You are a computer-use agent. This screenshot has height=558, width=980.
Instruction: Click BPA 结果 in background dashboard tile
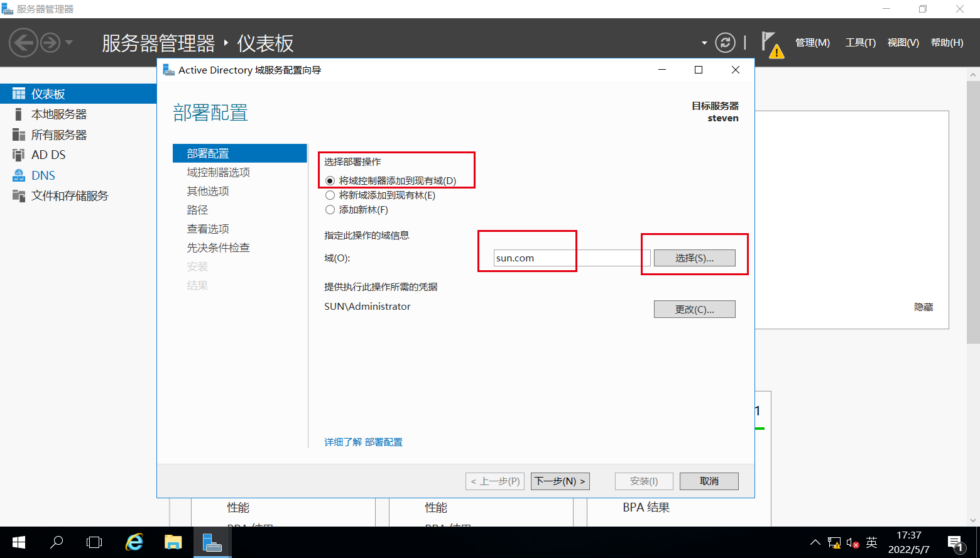point(646,507)
